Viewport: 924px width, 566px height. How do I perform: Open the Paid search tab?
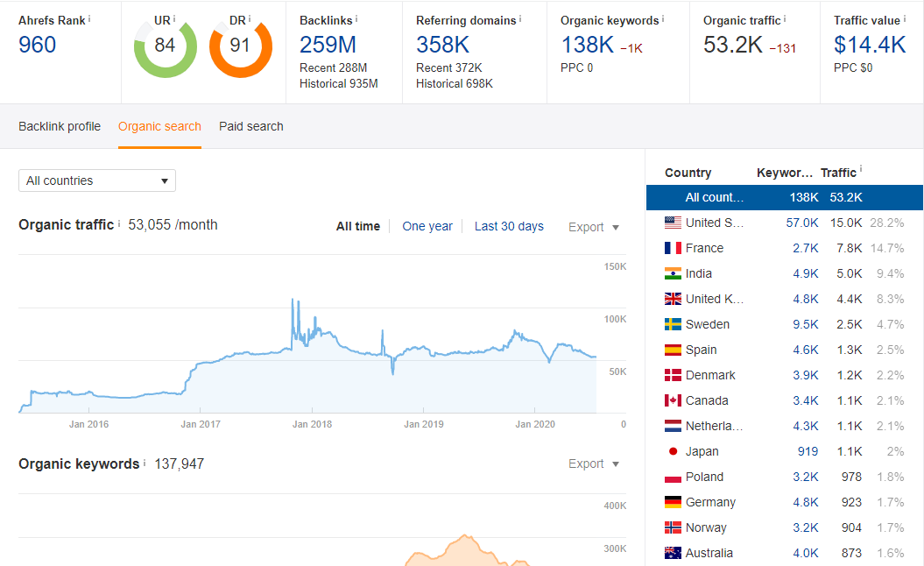coord(251,126)
